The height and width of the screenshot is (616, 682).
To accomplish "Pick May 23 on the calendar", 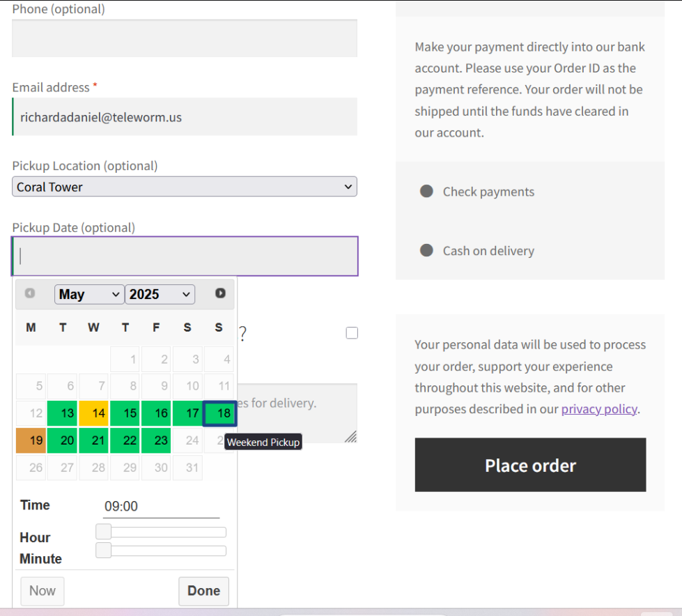I will coord(161,440).
